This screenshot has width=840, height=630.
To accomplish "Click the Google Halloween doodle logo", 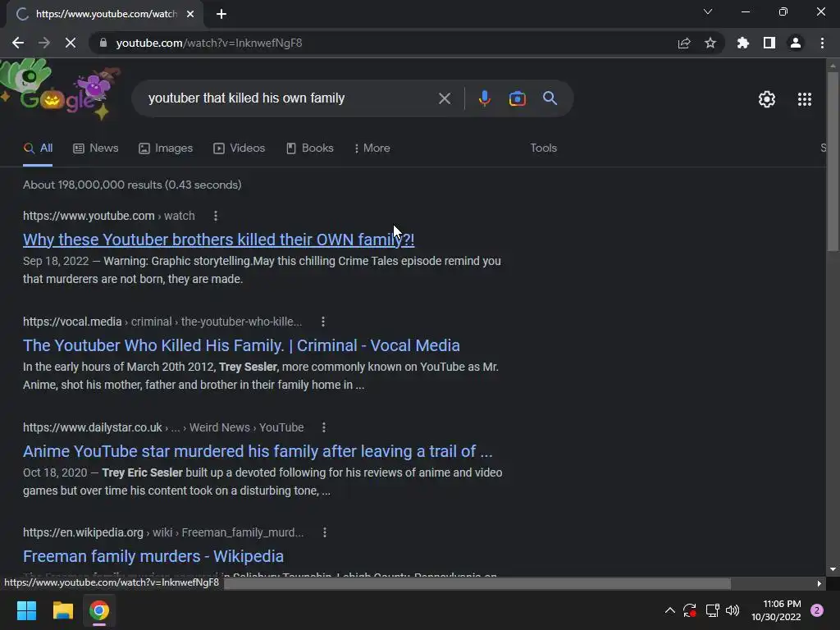I will [x=60, y=89].
